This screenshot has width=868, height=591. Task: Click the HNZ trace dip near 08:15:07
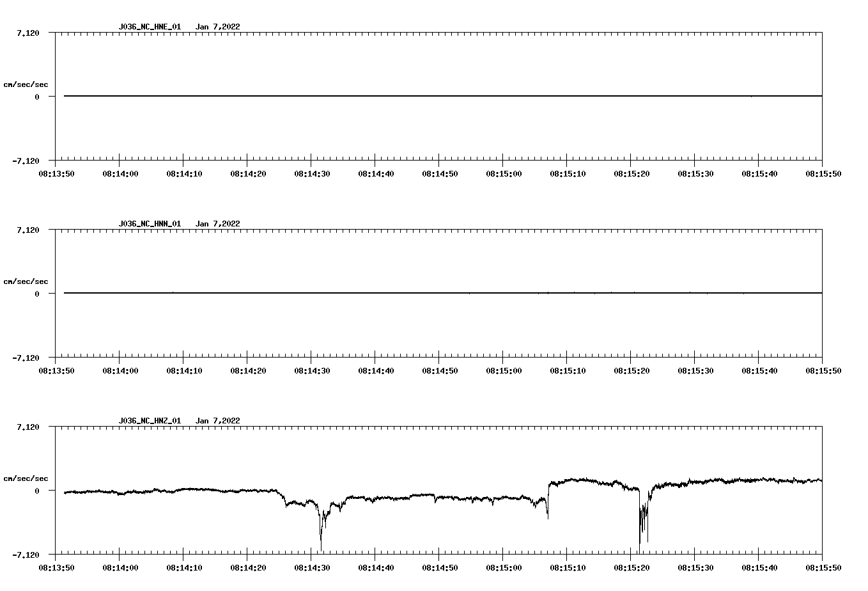[x=548, y=508]
